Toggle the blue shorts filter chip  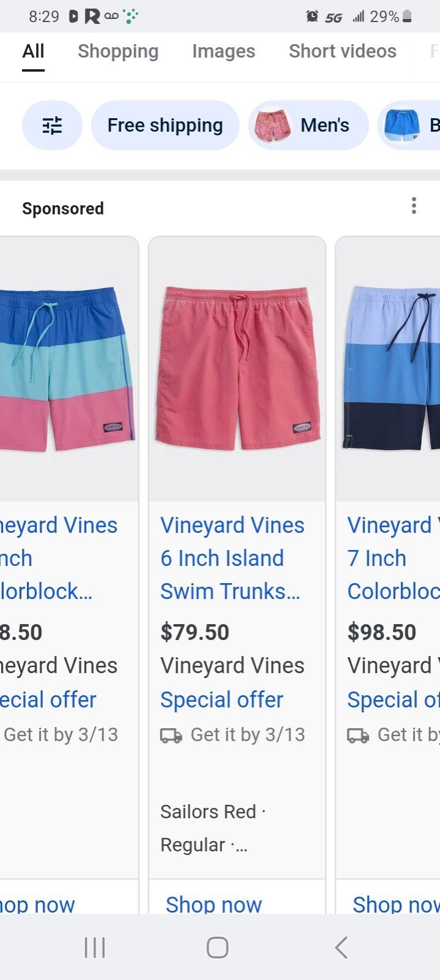(x=409, y=126)
